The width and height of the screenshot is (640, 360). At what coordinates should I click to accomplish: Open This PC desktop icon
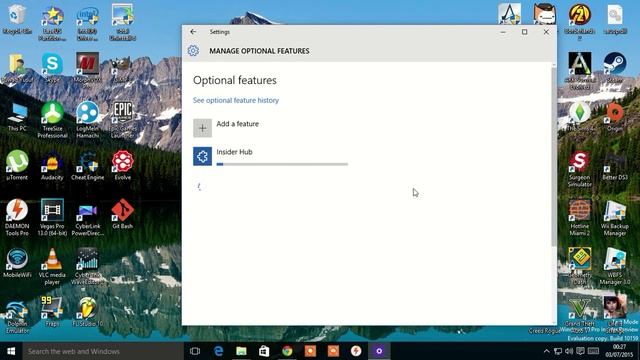click(x=17, y=117)
